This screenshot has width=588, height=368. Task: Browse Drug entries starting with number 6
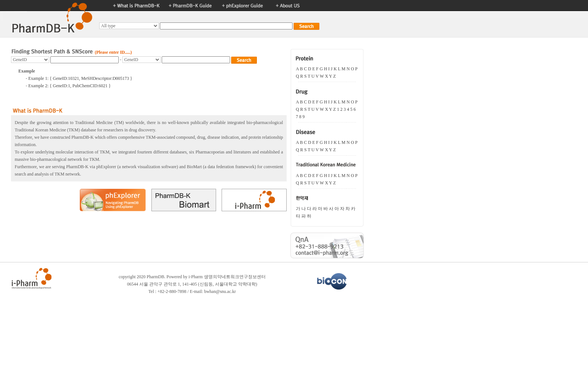[355, 109]
